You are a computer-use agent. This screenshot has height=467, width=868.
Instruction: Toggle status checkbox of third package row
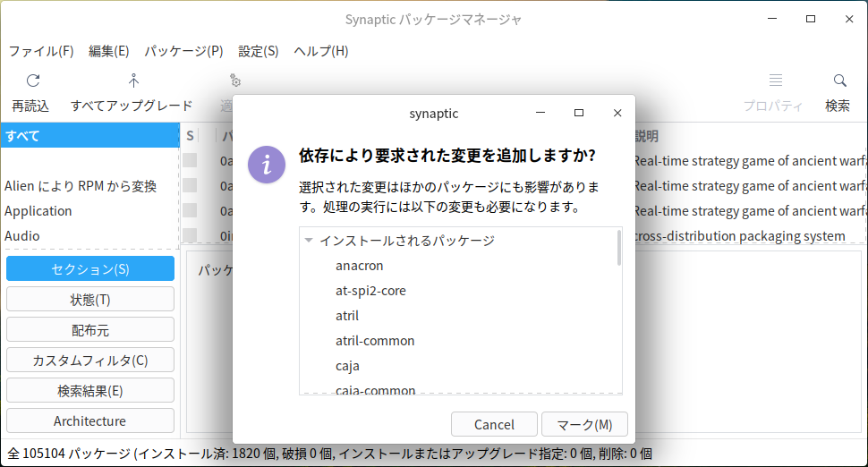[x=190, y=210]
